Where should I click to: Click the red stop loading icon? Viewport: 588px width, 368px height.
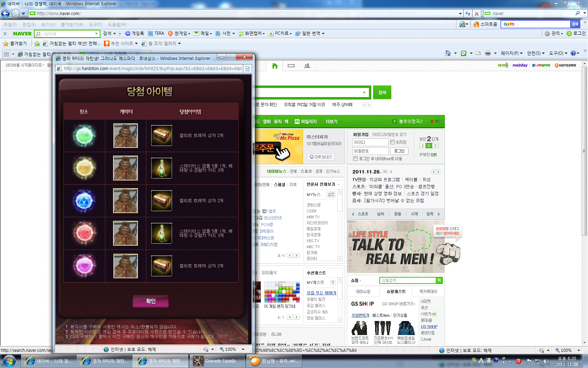tap(476, 13)
